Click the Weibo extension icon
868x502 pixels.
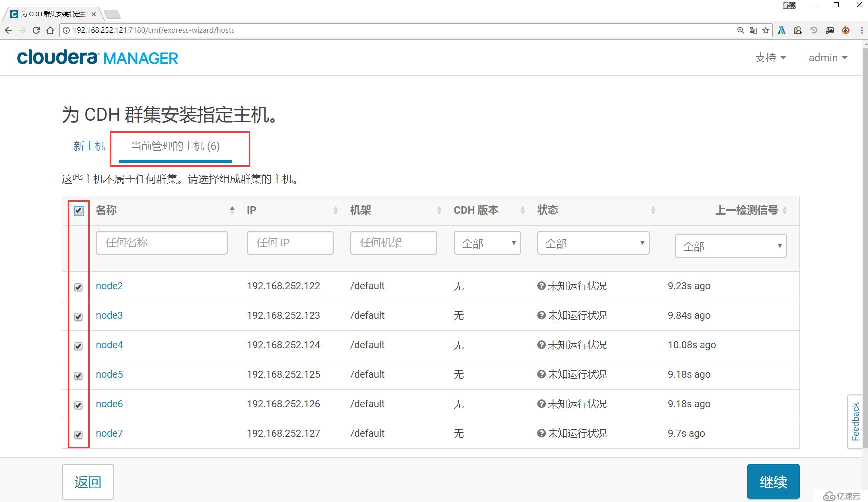coord(846,30)
